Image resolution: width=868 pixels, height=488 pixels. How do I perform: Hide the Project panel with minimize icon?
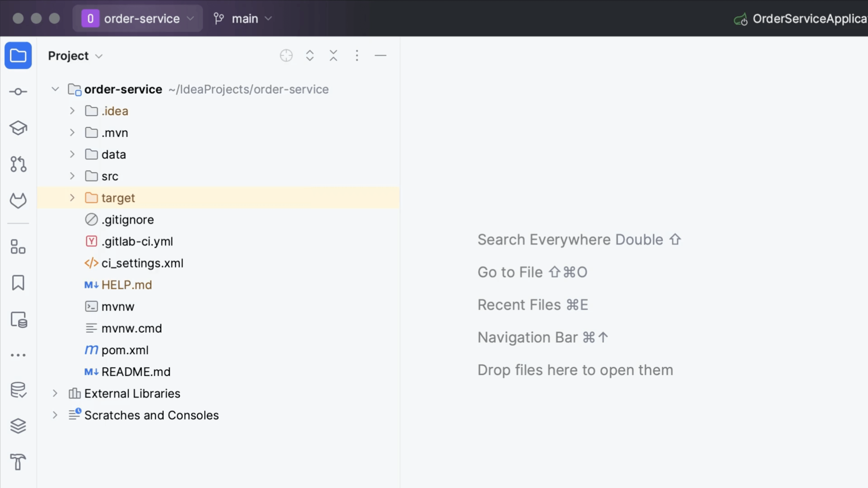coord(380,56)
